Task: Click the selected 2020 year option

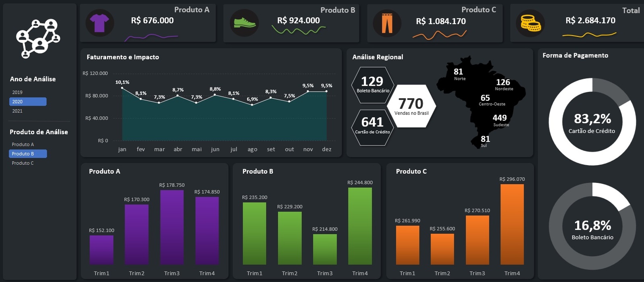Action: point(28,102)
